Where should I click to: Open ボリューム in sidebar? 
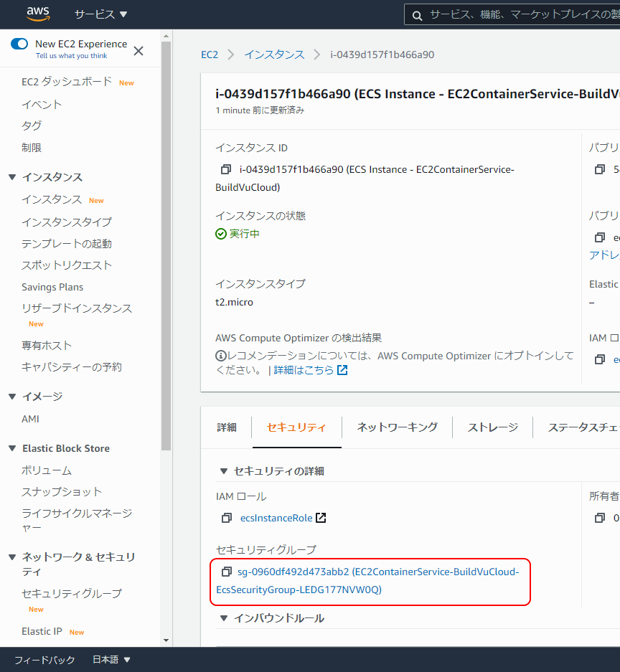point(47,470)
